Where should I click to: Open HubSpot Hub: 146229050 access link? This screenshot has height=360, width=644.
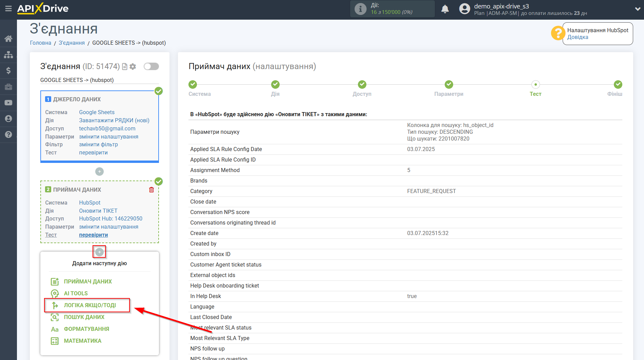pyautogui.click(x=110, y=218)
